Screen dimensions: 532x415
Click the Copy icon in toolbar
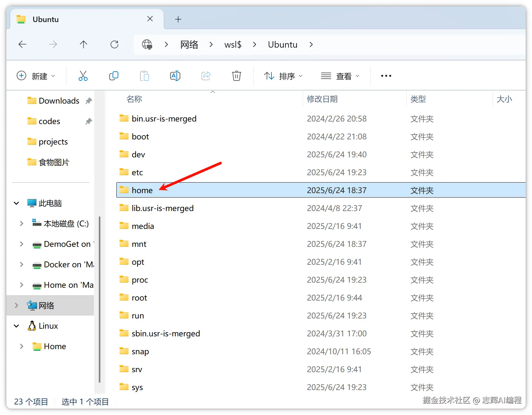click(x=113, y=76)
